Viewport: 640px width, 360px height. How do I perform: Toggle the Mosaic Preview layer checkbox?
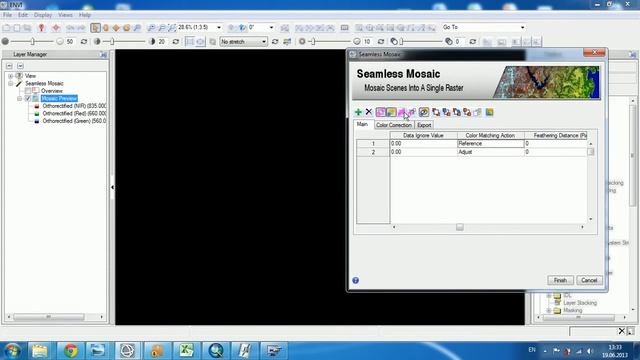coord(28,98)
